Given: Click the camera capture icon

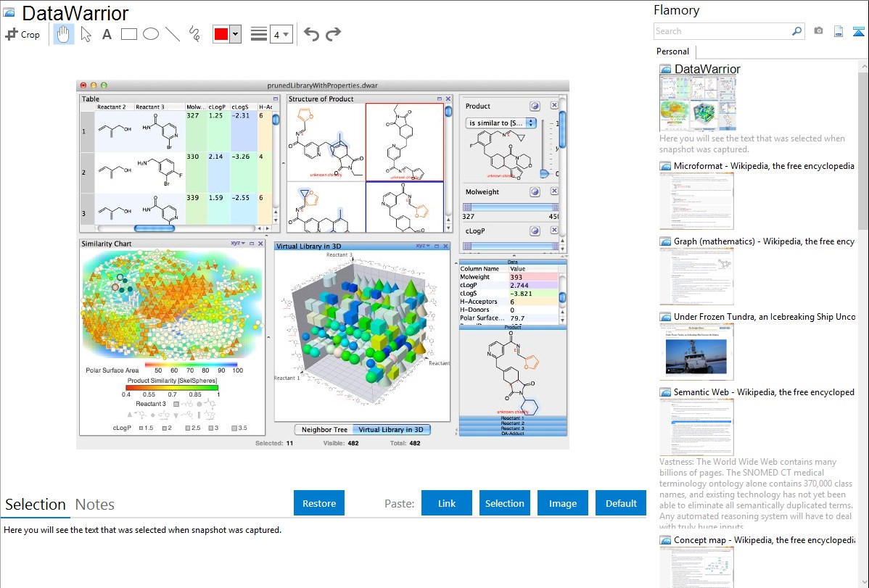Looking at the screenshot, I should (818, 31).
